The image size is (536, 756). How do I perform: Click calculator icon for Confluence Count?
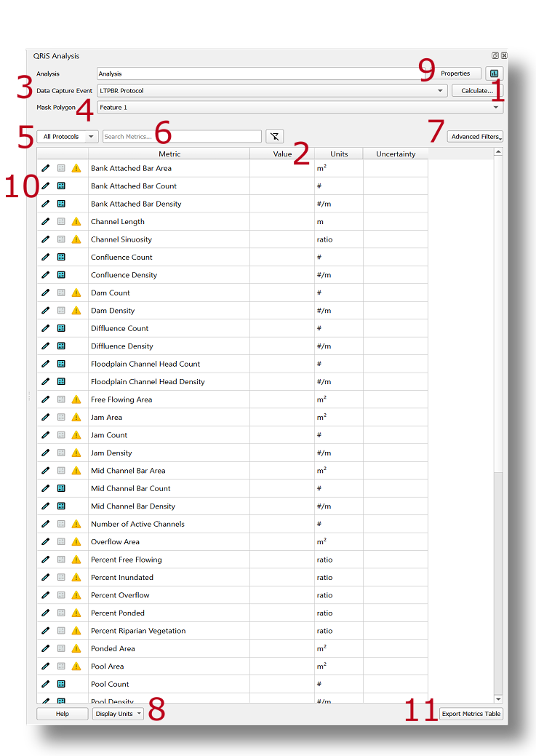pos(61,257)
